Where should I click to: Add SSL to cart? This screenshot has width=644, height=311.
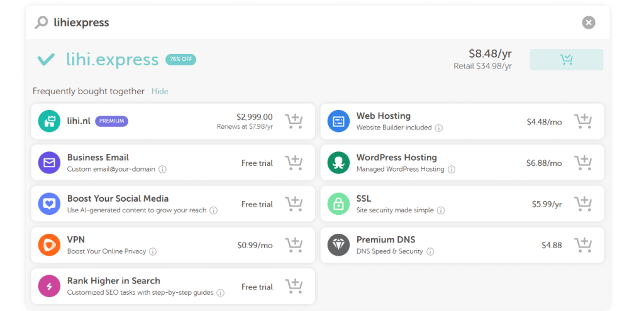[x=583, y=204]
